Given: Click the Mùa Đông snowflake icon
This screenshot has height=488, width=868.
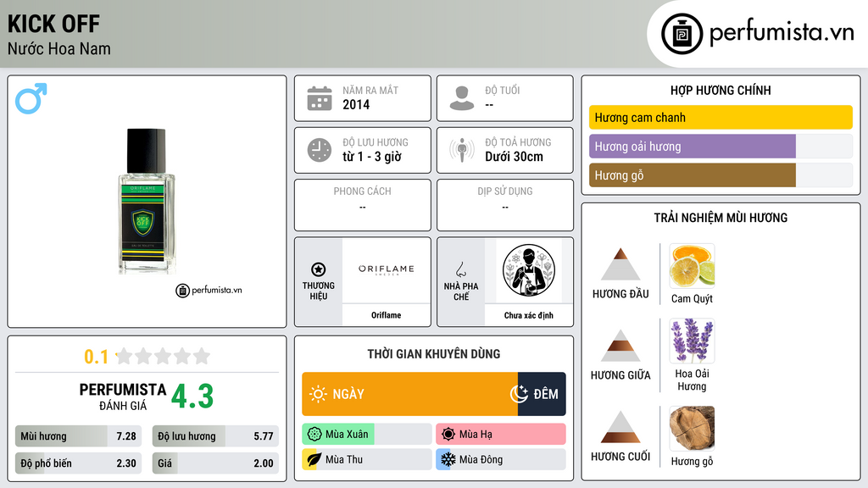Looking at the screenshot, I should click(448, 459).
